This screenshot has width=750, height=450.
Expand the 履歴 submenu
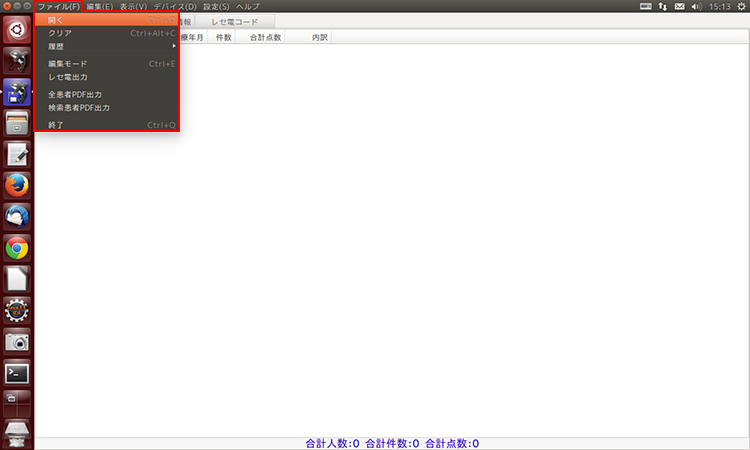(x=107, y=46)
